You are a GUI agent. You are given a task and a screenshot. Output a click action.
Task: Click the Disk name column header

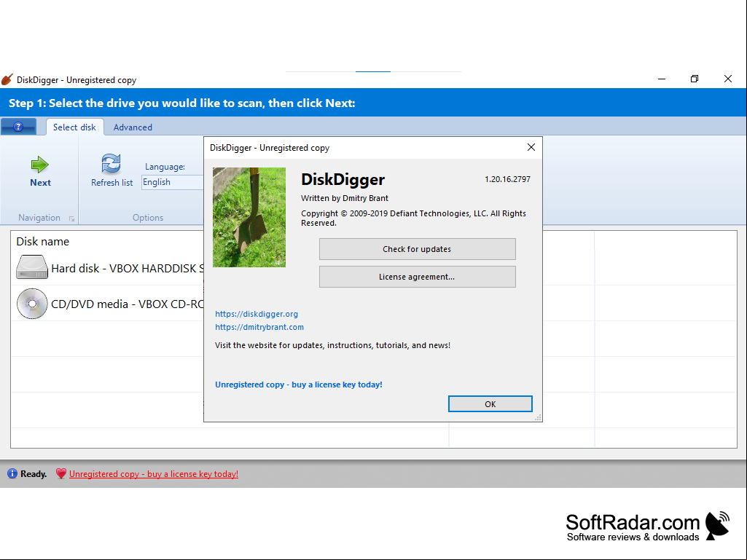[x=43, y=242]
